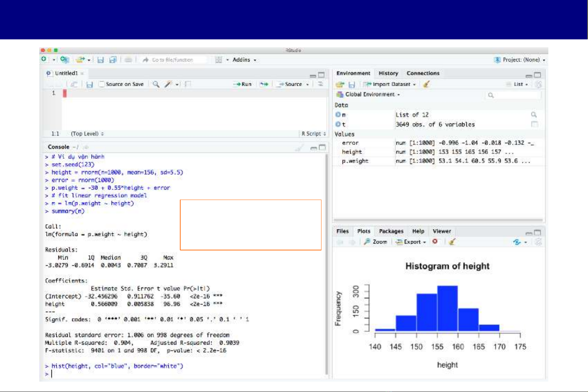Open the Import Dataset dropdown
Viewport: 588px width, 392px height.
coord(392,84)
